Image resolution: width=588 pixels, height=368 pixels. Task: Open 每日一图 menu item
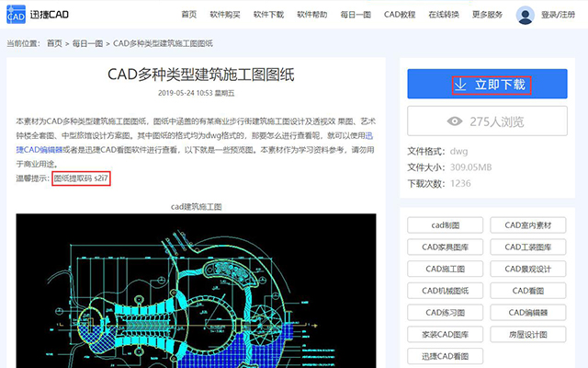tap(356, 15)
